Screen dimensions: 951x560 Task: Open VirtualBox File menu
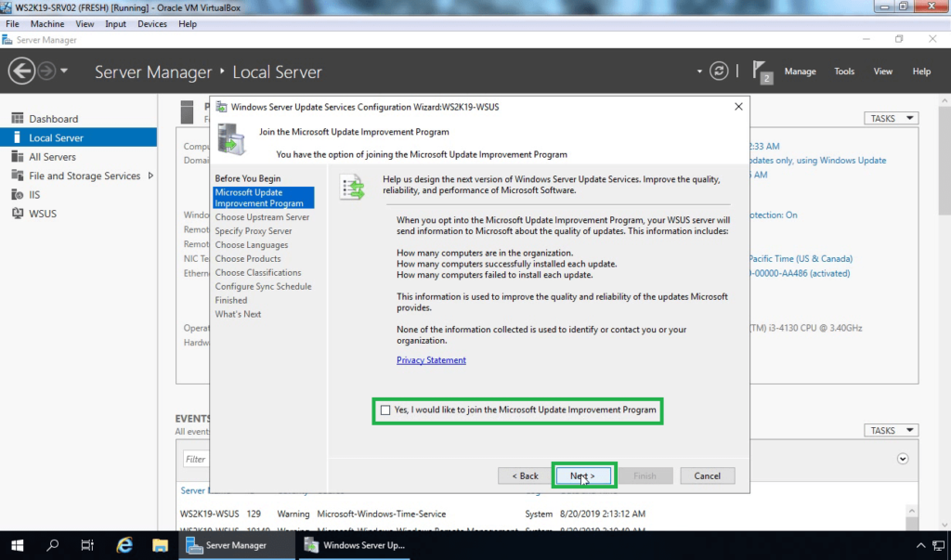[x=12, y=23]
